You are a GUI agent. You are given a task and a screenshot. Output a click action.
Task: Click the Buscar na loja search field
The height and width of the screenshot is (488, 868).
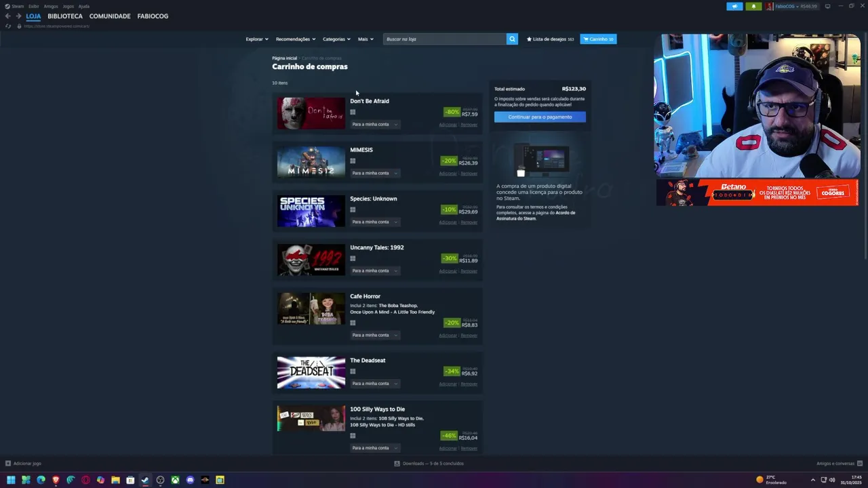[x=444, y=39]
